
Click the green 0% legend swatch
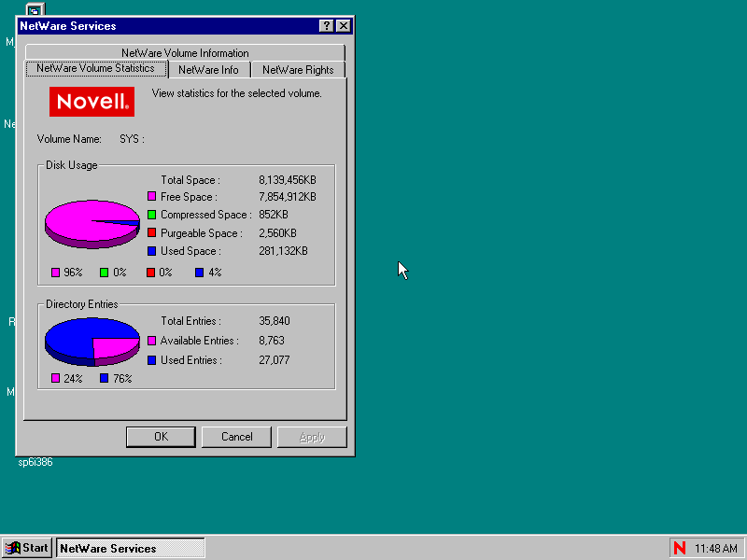pos(104,273)
